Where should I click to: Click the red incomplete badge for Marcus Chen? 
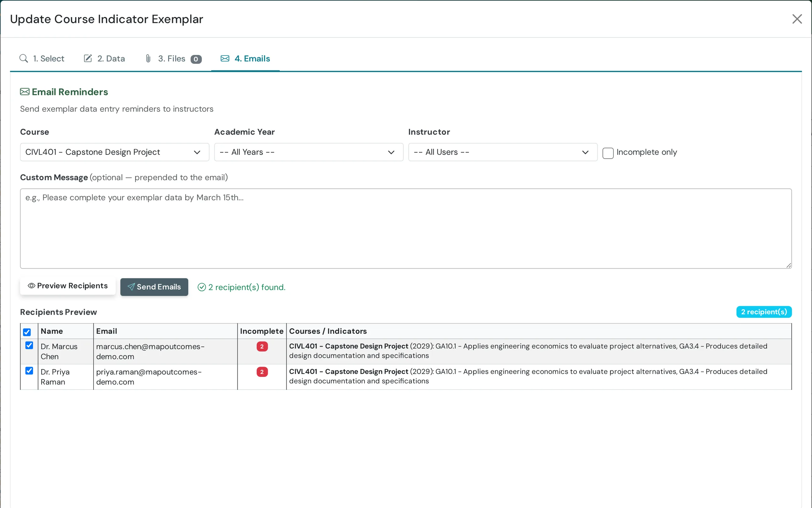tap(262, 346)
